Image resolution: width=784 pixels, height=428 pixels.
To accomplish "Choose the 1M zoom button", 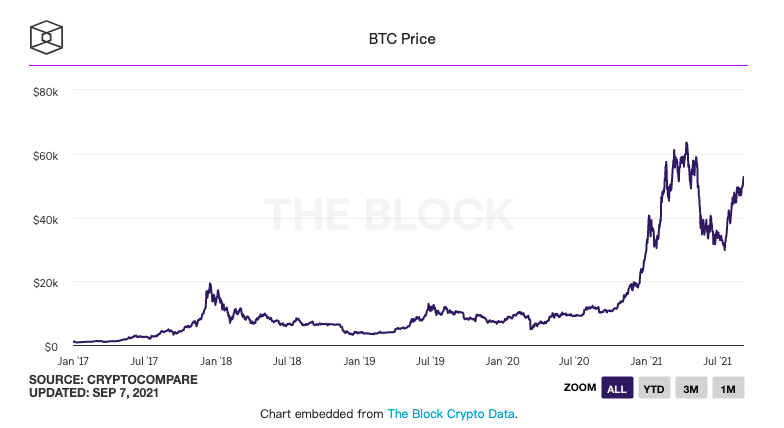I will (x=728, y=389).
